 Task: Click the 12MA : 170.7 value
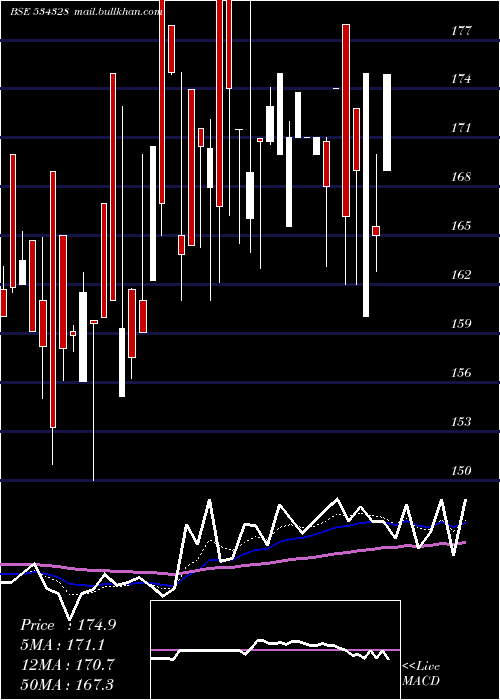tap(68, 664)
